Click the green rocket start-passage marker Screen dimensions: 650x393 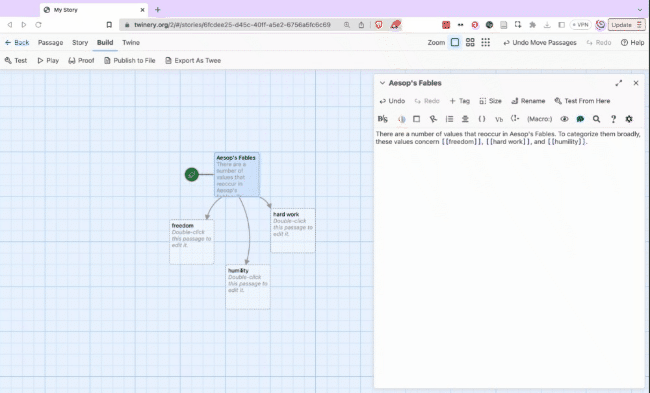(x=192, y=175)
